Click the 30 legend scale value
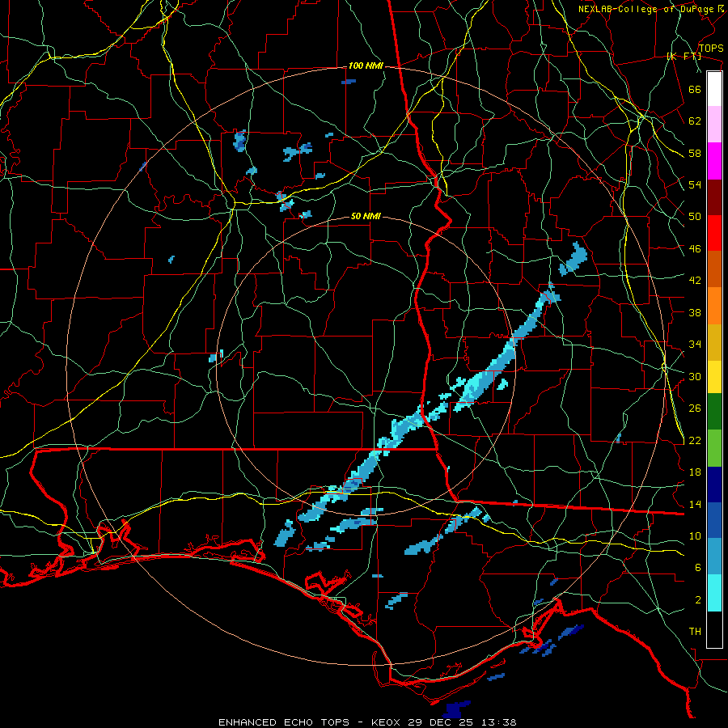Image resolution: width=728 pixels, height=728 pixels. (695, 376)
